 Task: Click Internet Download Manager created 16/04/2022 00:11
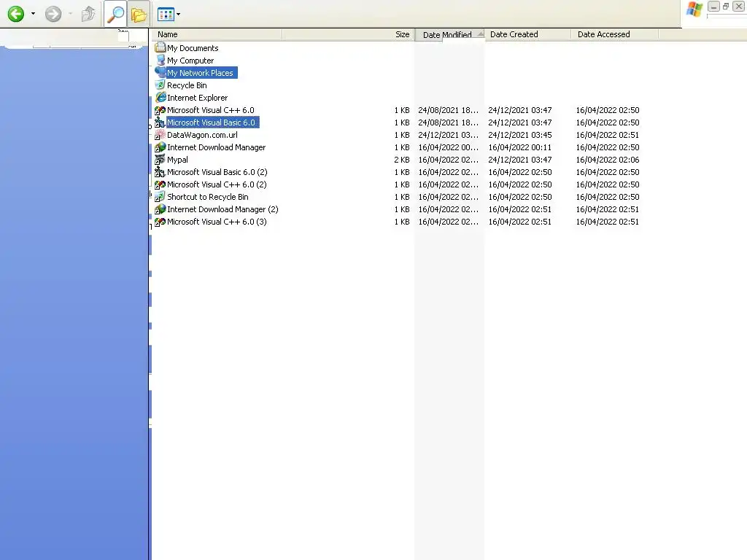(519, 147)
